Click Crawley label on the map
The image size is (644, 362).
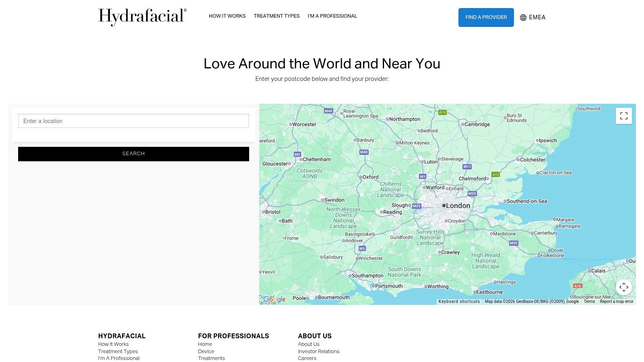click(450, 253)
